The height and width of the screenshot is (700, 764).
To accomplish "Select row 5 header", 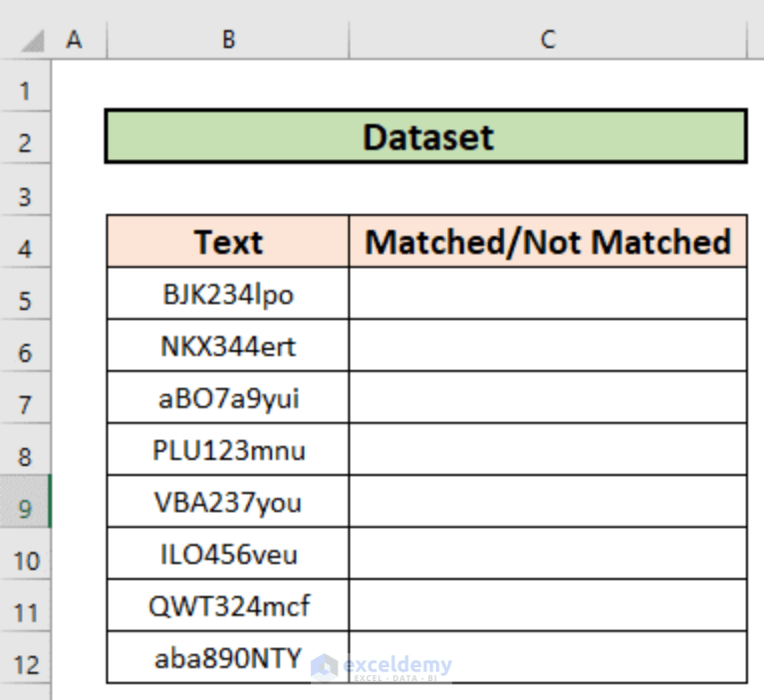I will 25,294.
